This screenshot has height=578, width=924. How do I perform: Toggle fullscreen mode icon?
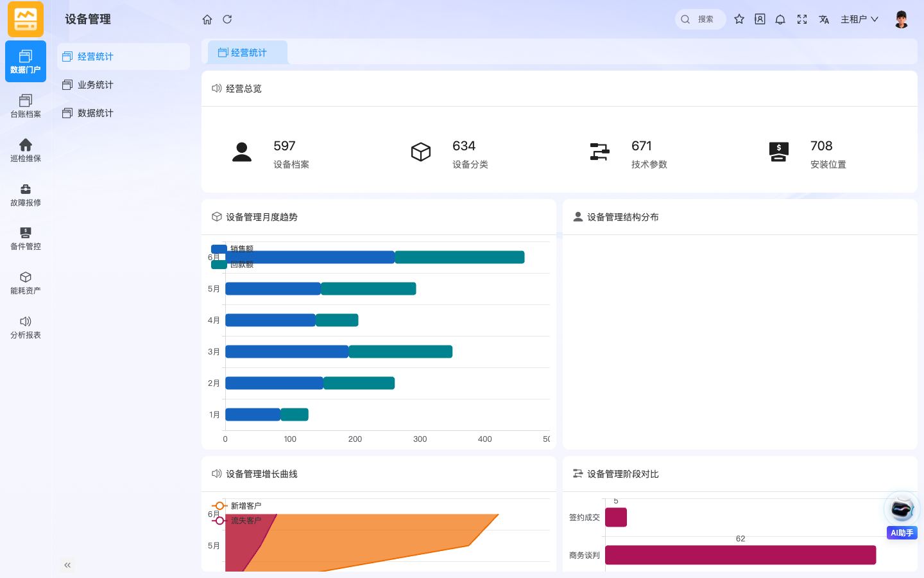point(802,19)
